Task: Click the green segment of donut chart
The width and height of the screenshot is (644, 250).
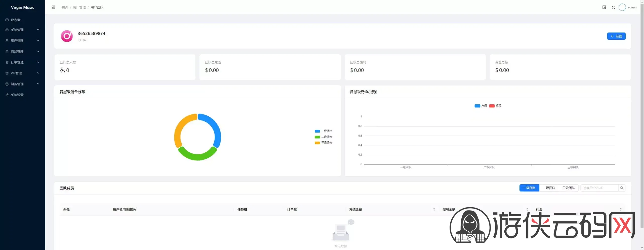Action: tap(197, 155)
